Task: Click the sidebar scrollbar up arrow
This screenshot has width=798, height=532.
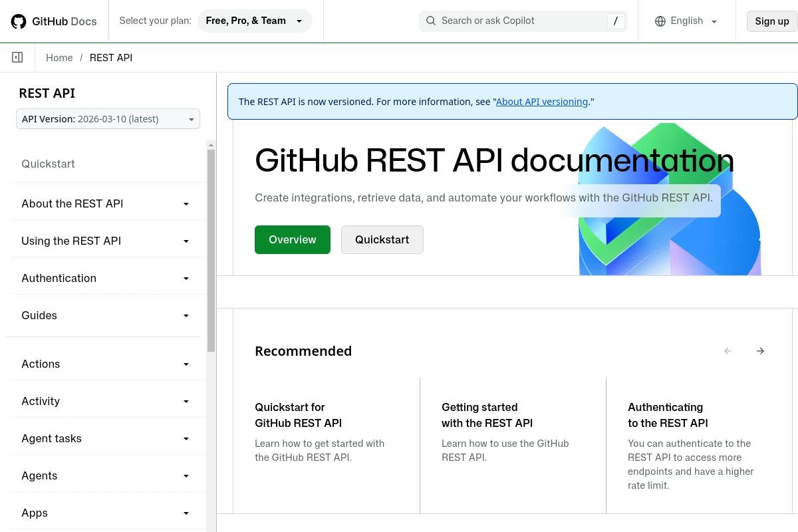Action: point(211,144)
